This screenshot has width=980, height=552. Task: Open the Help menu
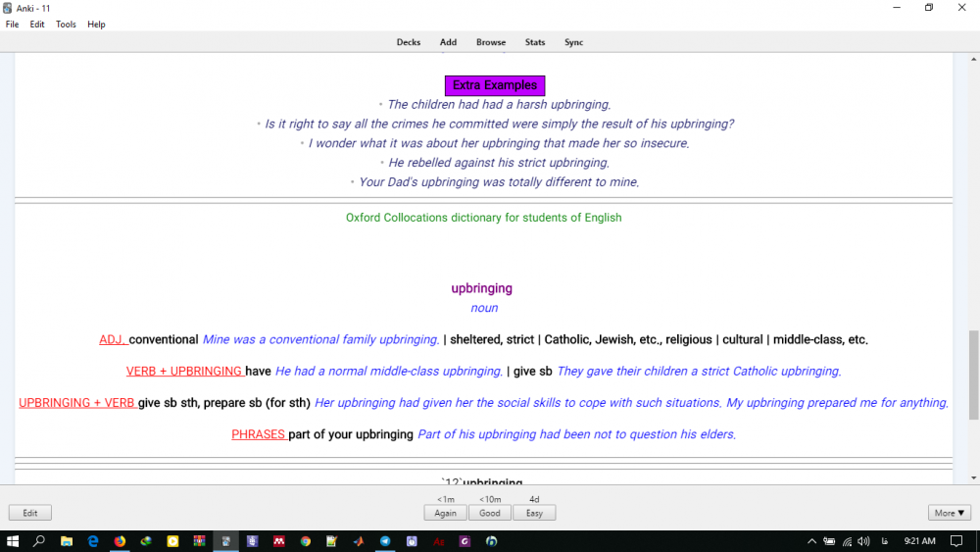[x=96, y=25]
